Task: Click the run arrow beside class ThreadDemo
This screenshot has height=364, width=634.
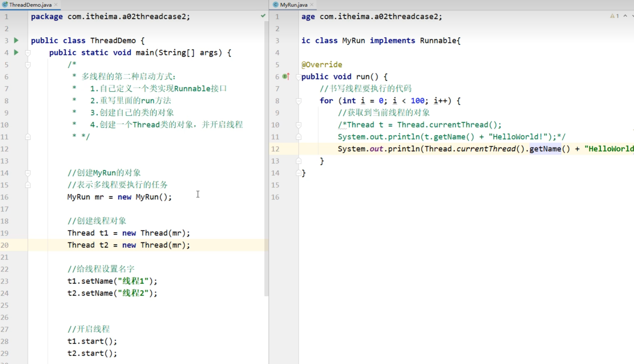Action: click(16, 40)
